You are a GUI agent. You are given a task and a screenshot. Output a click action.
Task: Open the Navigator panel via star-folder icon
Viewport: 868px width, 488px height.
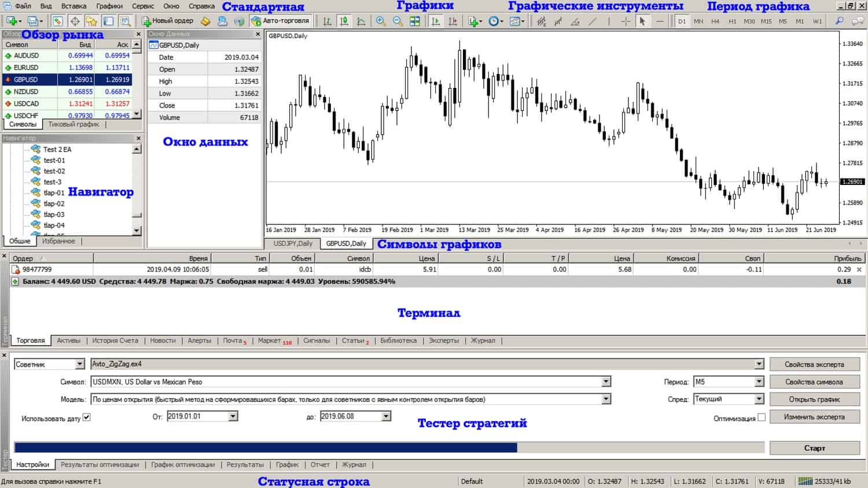91,21
